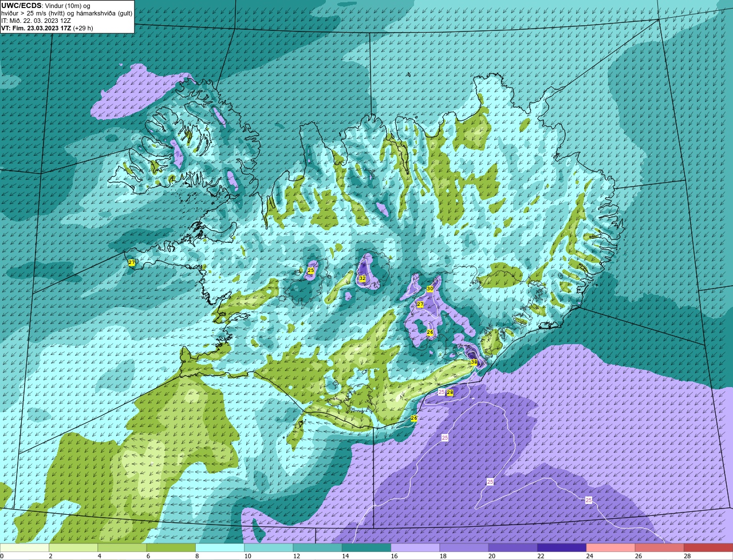Click the 16–18 m/s light lavender legend swatch
Screen dimensions: 733x560
click(x=415, y=548)
